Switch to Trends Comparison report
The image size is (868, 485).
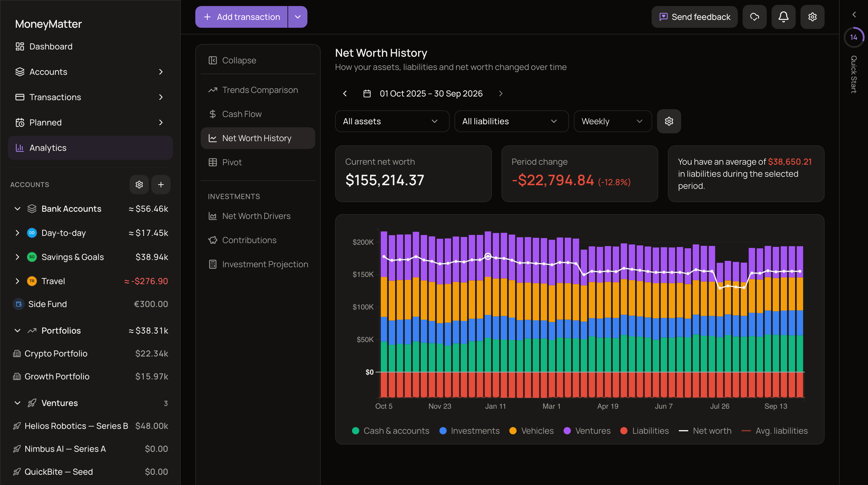[x=258, y=90]
